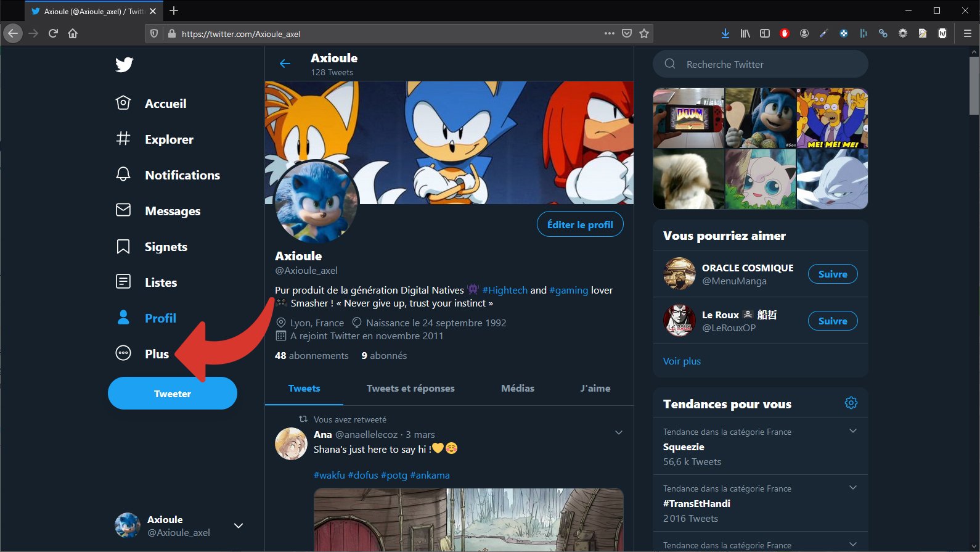Expand options for #TransEtHandi trend
Viewport: 980px width, 552px height.
(x=853, y=487)
